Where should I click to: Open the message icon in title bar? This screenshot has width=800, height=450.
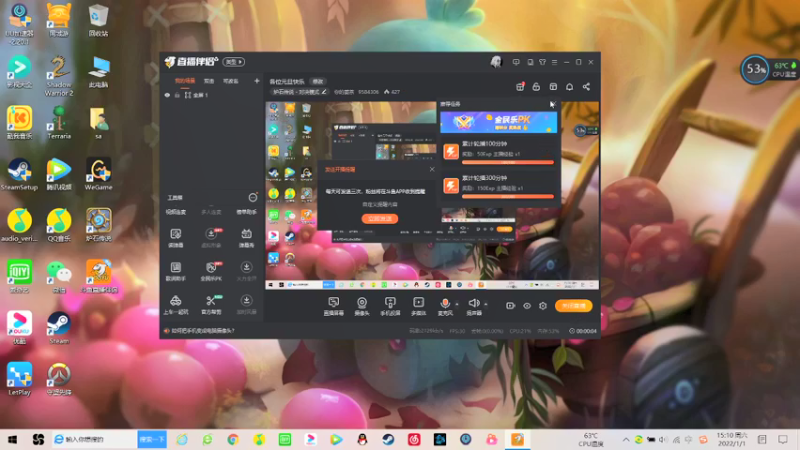point(516,62)
